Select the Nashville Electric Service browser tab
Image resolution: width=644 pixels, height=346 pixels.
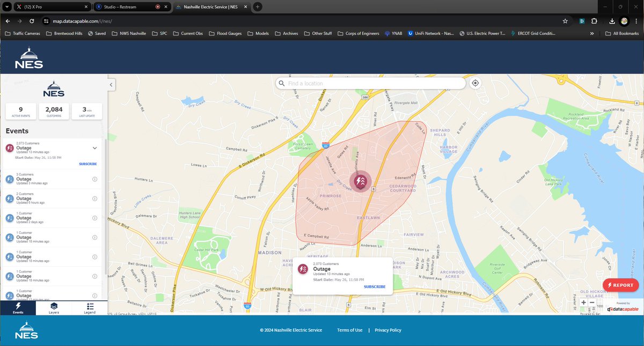point(211,6)
